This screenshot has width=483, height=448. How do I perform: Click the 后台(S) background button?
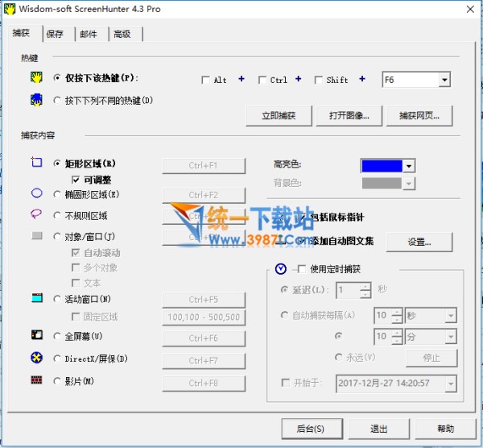coord(310,428)
